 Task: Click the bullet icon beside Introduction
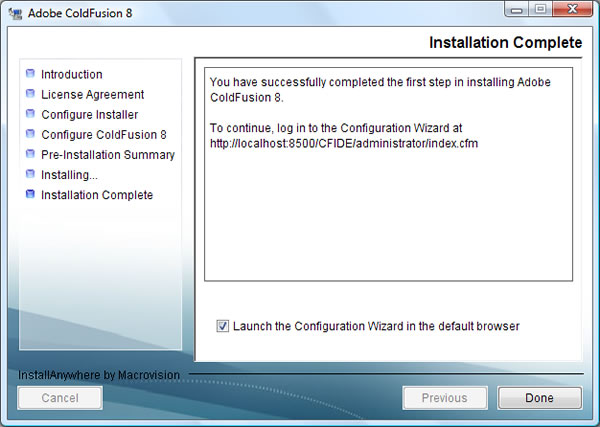click(30, 73)
